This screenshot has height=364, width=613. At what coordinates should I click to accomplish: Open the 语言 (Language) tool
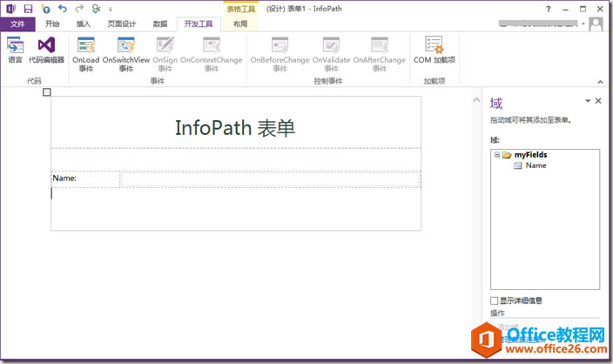tap(15, 49)
